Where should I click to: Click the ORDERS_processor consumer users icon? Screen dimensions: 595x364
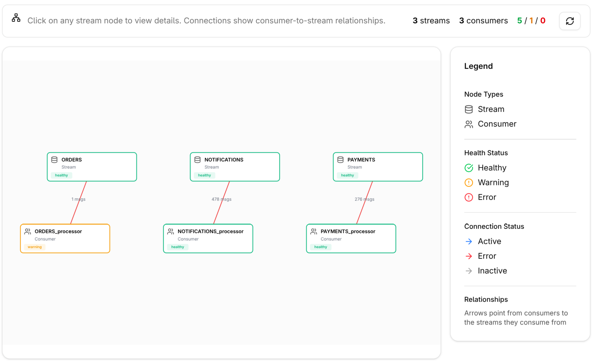coord(28,232)
